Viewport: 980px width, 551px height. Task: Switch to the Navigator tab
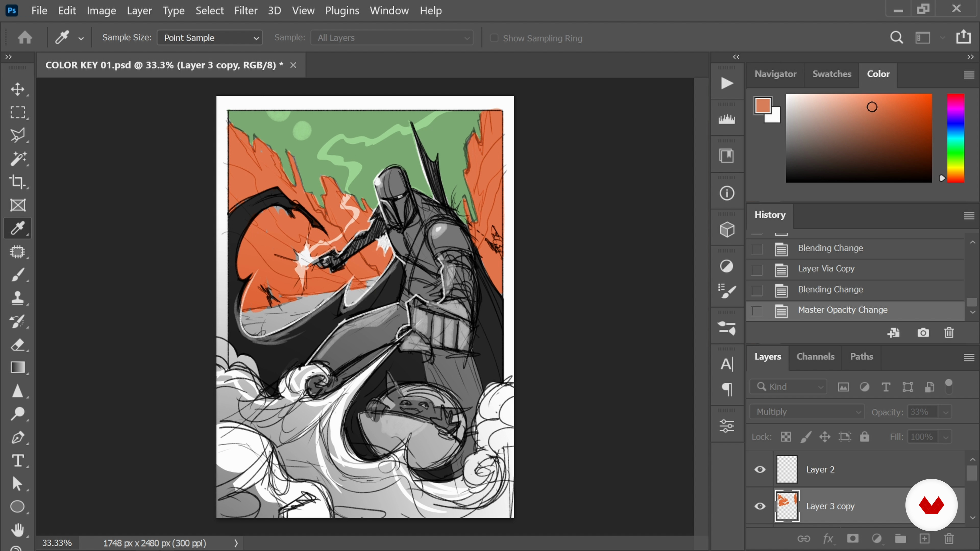tap(775, 74)
